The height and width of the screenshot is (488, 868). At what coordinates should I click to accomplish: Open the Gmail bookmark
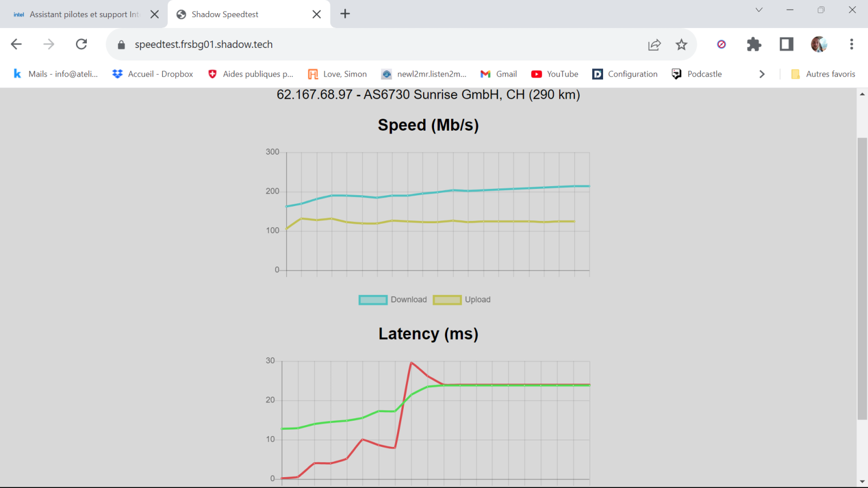point(499,74)
